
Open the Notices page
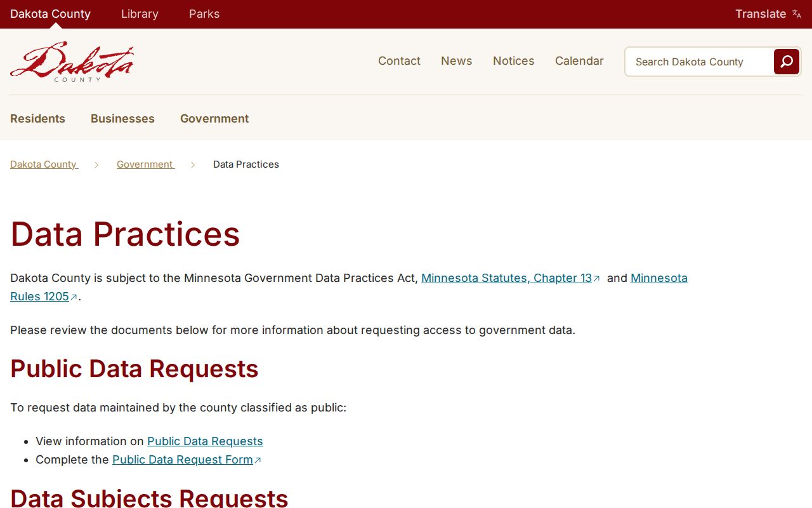coord(514,61)
